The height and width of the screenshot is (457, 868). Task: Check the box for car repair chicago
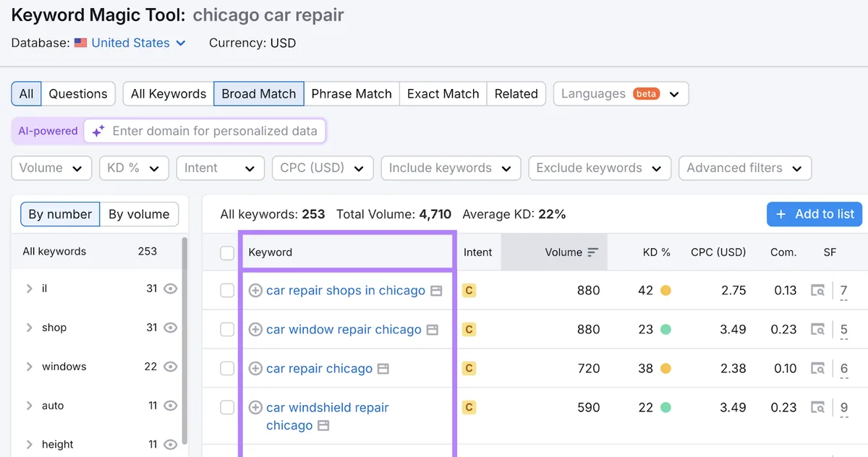pyautogui.click(x=227, y=369)
